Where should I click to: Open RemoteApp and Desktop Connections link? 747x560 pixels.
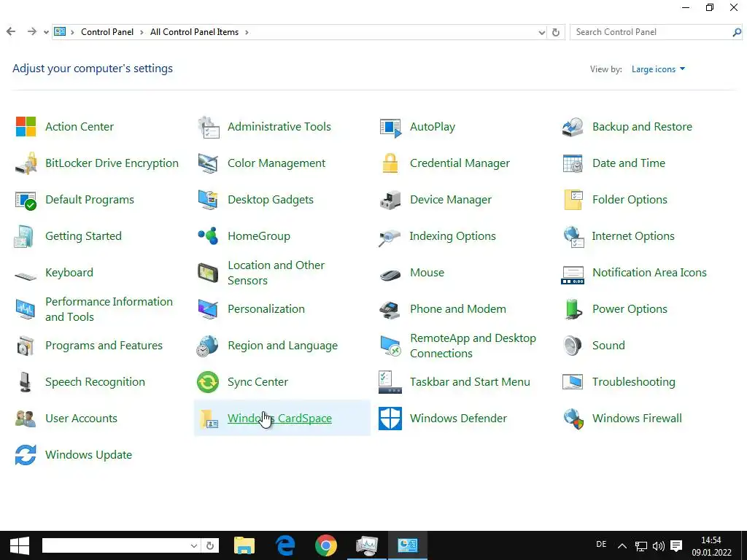pos(473,346)
